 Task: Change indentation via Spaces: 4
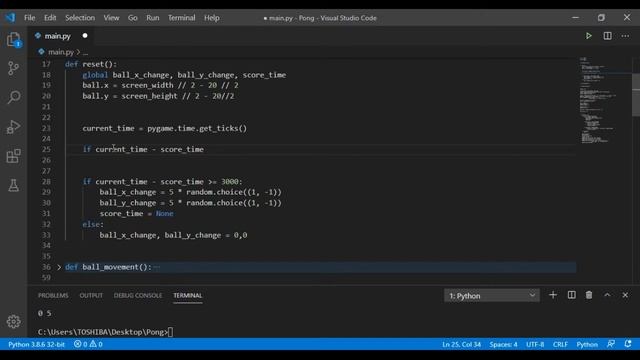click(503, 344)
